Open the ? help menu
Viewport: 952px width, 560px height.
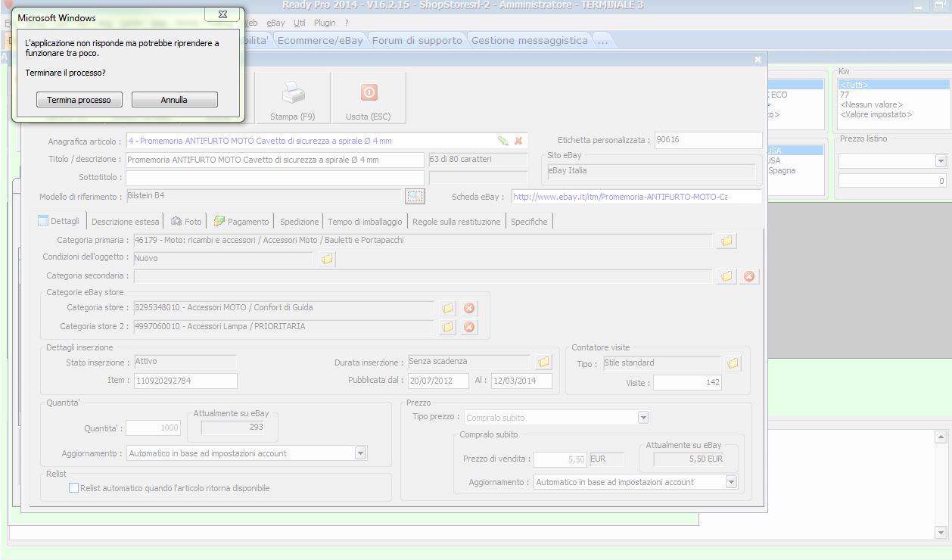(346, 23)
